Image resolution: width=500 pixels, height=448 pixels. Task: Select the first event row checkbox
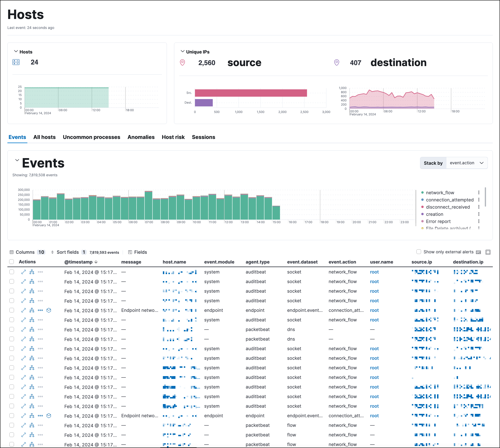pyautogui.click(x=12, y=272)
